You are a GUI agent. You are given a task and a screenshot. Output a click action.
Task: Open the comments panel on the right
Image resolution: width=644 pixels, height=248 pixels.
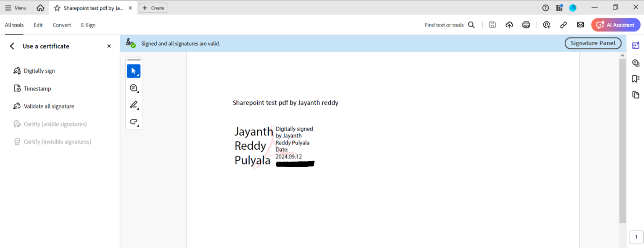[x=635, y=62]
